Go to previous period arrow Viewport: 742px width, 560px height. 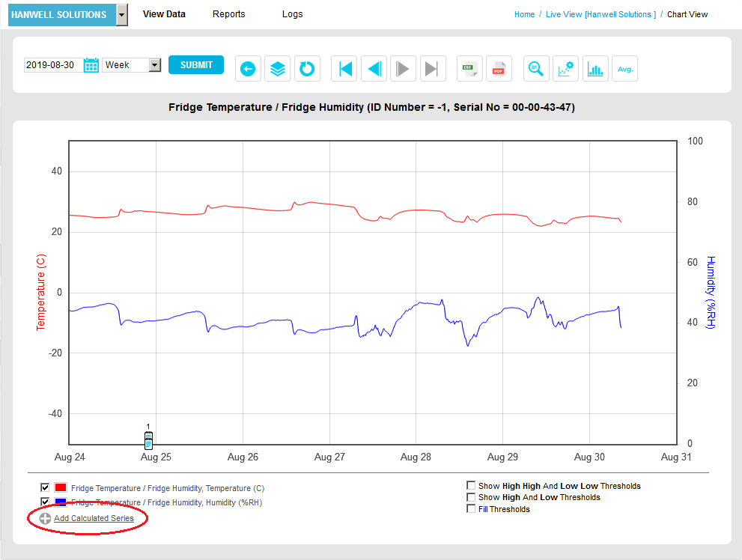pos(374,69)
